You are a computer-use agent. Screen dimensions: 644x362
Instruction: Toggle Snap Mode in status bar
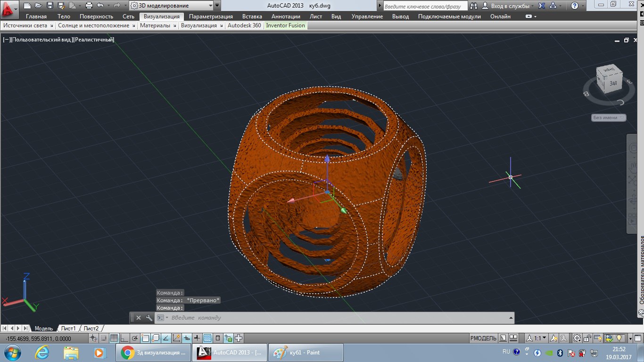pos(103,338)
